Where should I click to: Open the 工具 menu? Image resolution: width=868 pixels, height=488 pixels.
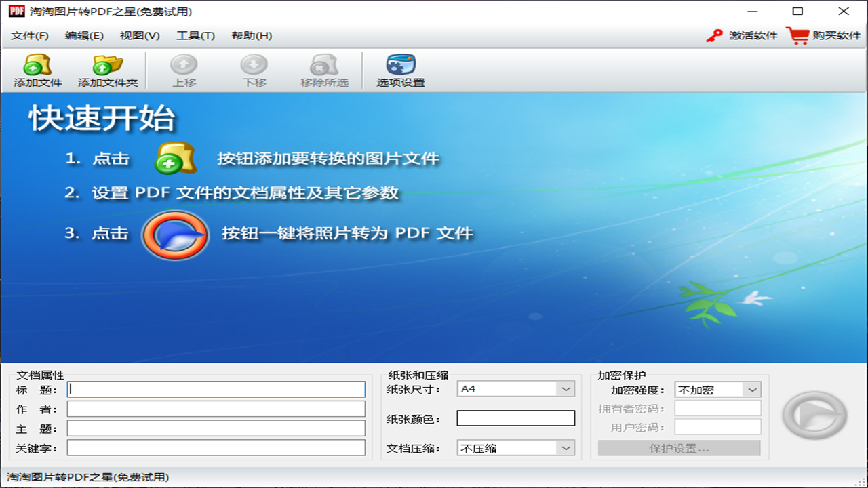coord(195,35)
